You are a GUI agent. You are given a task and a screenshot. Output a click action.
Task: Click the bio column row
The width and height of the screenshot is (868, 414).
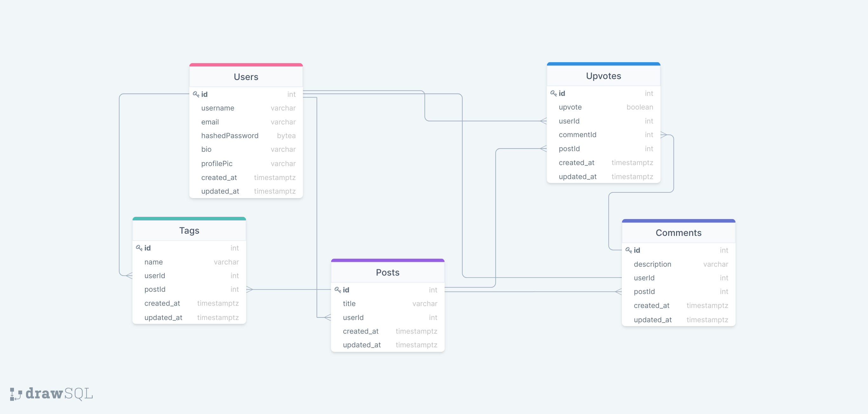click(246, 150)
